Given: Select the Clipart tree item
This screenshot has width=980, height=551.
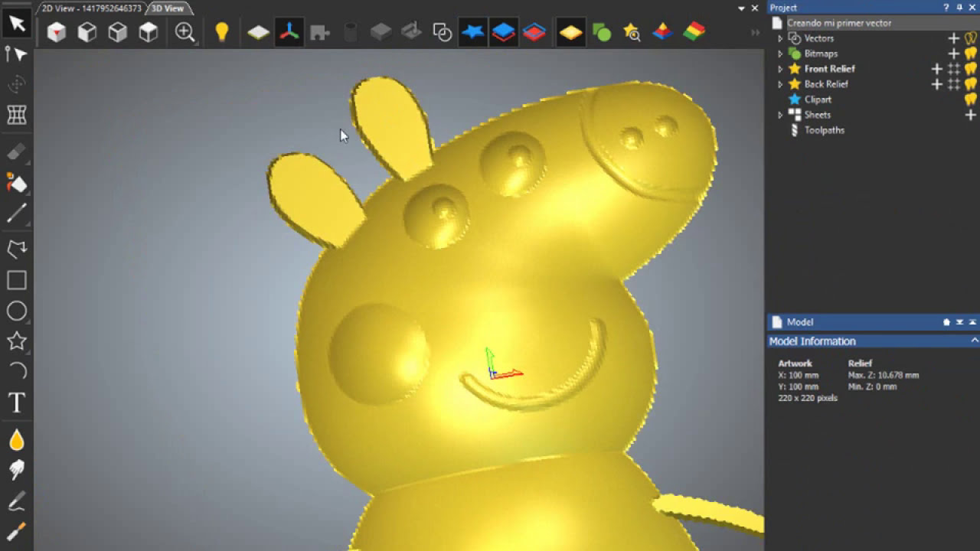Looking at the screenshot, I should pyautogui.click(x=818, y=99).
